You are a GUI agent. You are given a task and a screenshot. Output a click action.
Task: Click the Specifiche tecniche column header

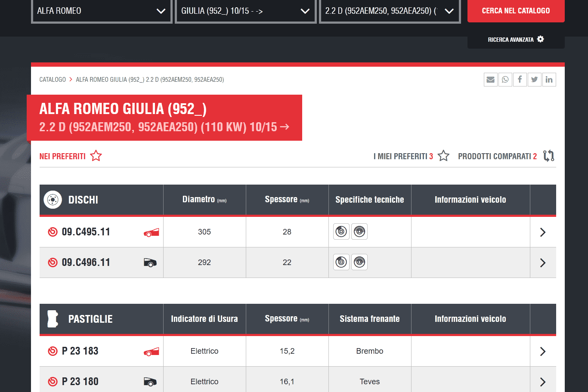point(370,200)
